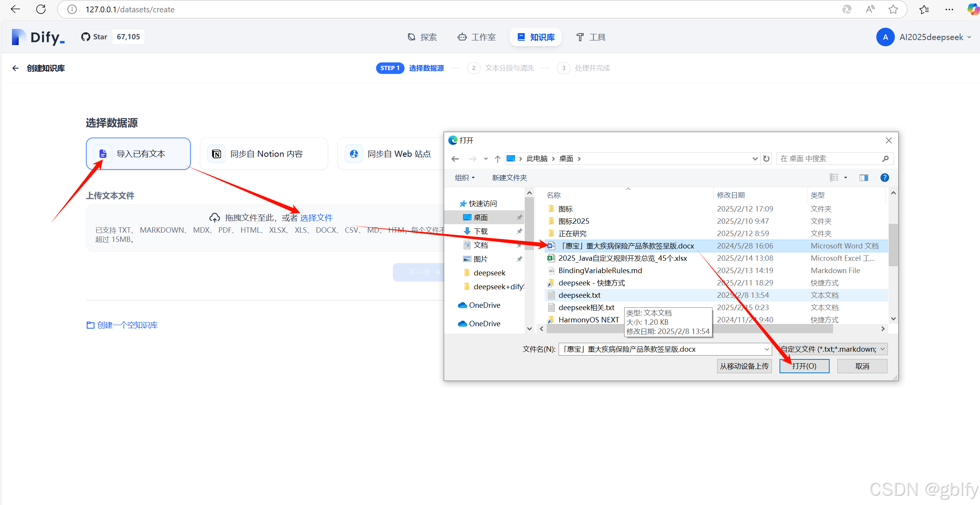Close the 打开 file dialog
The height and width of the screenshot is (505, 980).
pos(889,141)
